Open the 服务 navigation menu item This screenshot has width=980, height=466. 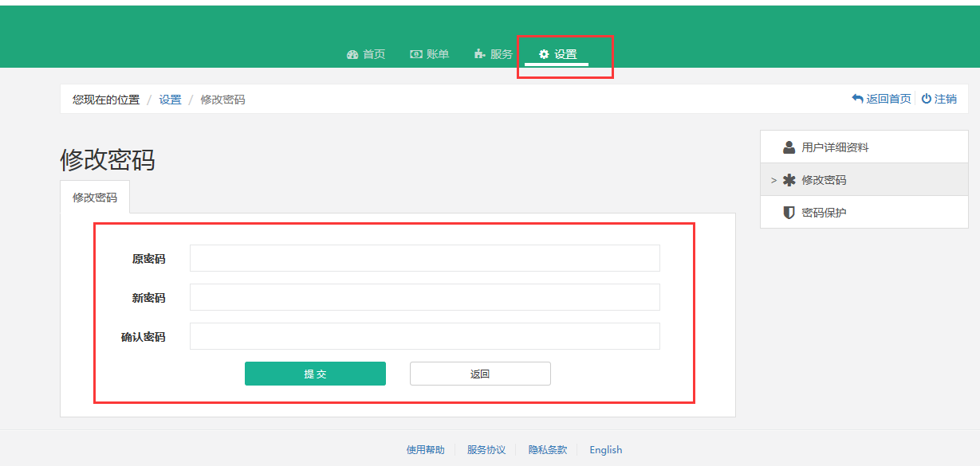tap(494, 54)
